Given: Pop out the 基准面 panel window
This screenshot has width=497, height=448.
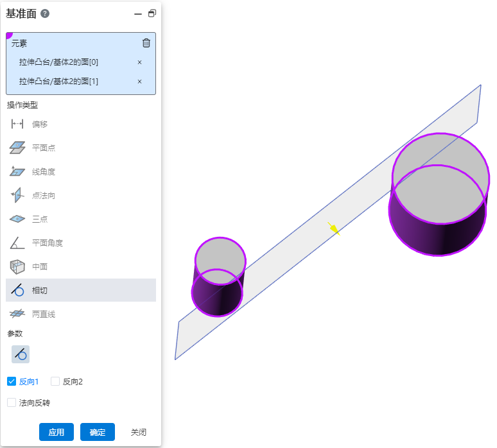Looking at the screenshot, I should (152, 13).
